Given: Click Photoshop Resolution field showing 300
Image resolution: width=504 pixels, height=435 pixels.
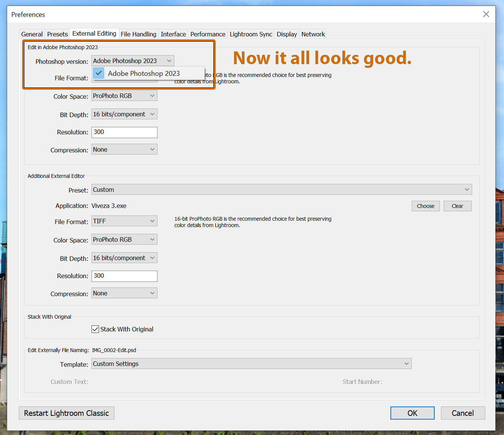Looking at the screenshot, I should coord(124,132).
